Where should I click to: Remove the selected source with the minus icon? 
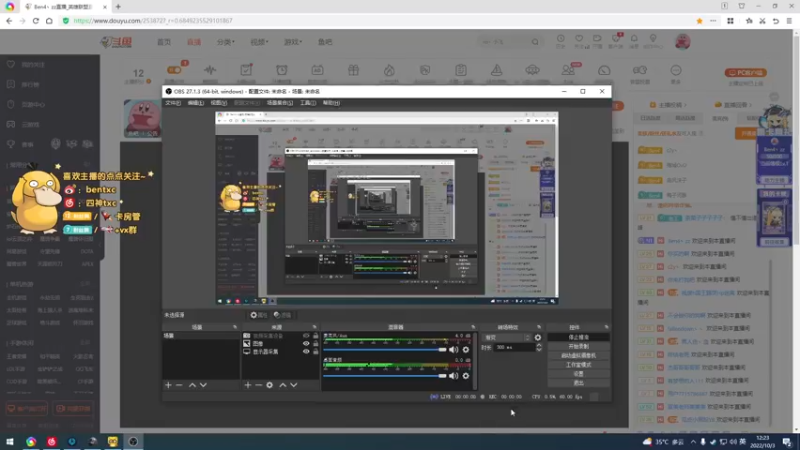click(259, 385)
